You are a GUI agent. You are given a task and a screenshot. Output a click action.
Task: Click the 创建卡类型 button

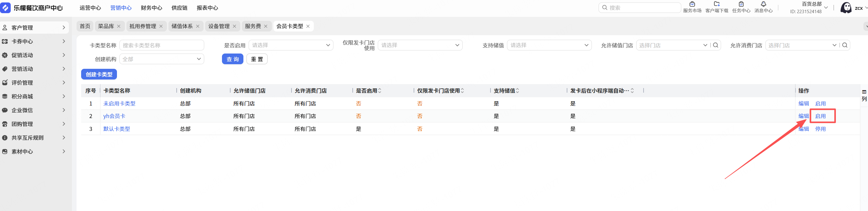pyautogui.click(x=99, y=74)
